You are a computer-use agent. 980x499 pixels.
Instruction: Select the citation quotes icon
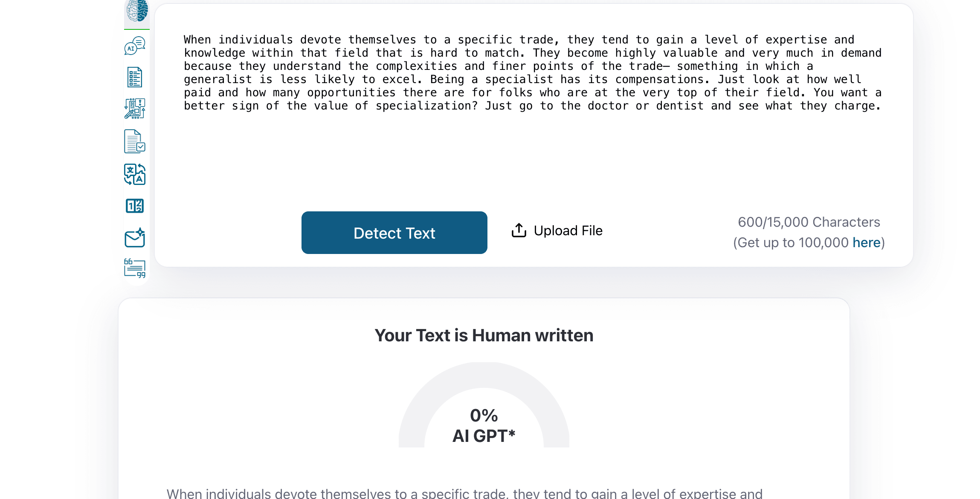pyautogui.click(x=135, y=268)
